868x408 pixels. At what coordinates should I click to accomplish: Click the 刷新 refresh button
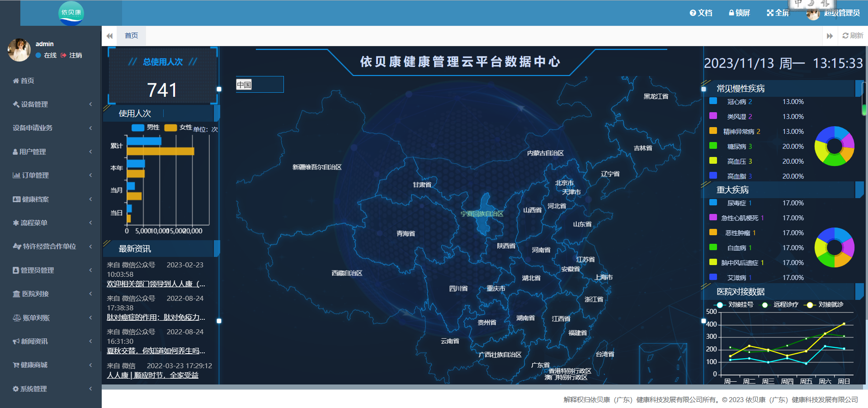point(853,36)
